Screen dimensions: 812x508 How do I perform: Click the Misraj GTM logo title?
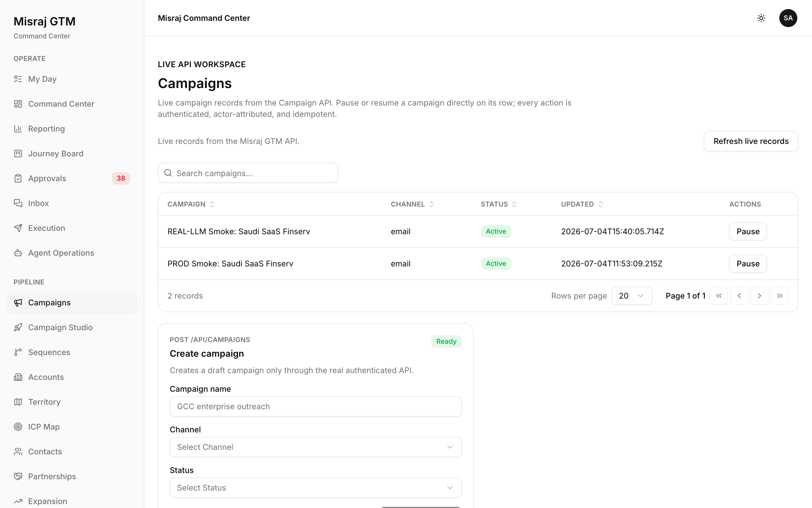44,21
